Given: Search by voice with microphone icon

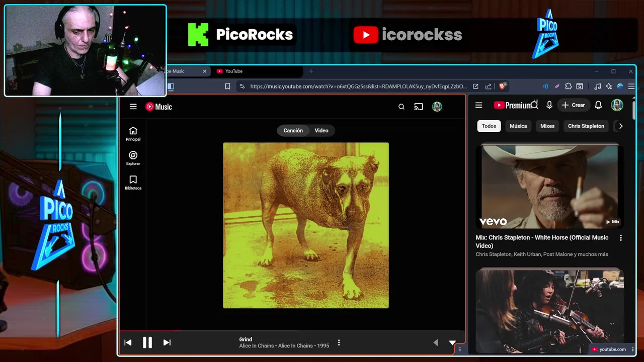Looking at the screenshot, I should pos(549,105).
